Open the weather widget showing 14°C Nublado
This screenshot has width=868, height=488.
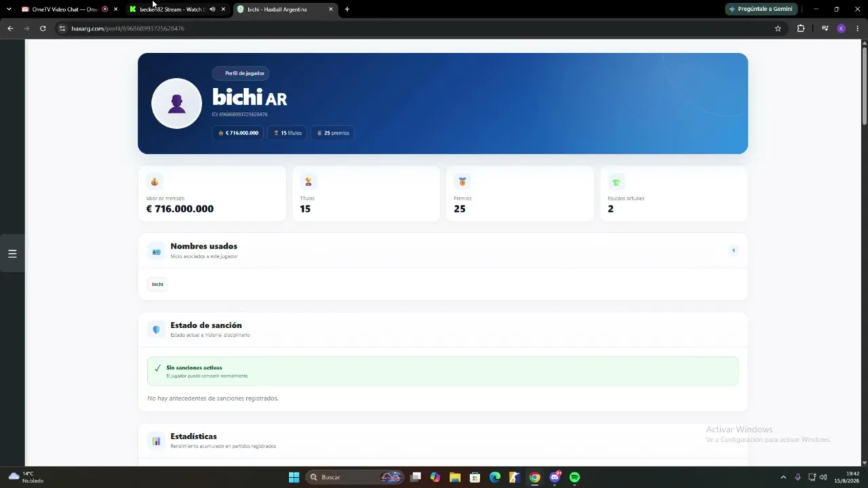pyautogui.click(x=26, y=477)
